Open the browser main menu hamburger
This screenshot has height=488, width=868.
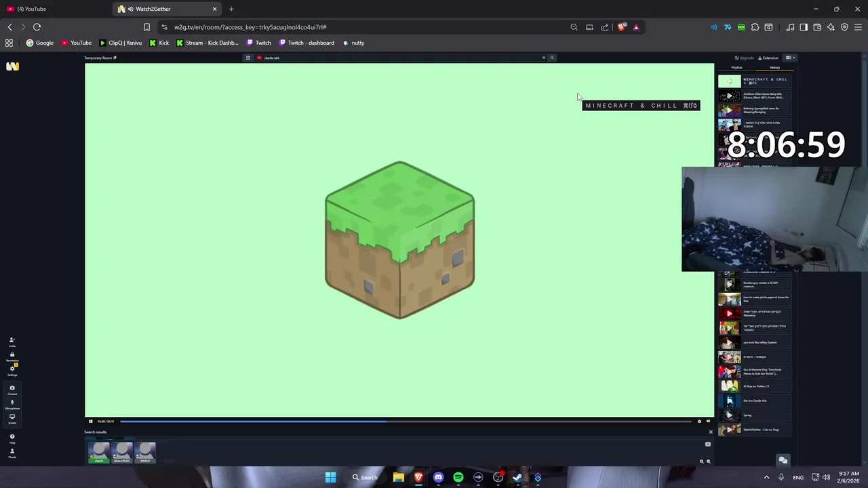pos(858,27)
